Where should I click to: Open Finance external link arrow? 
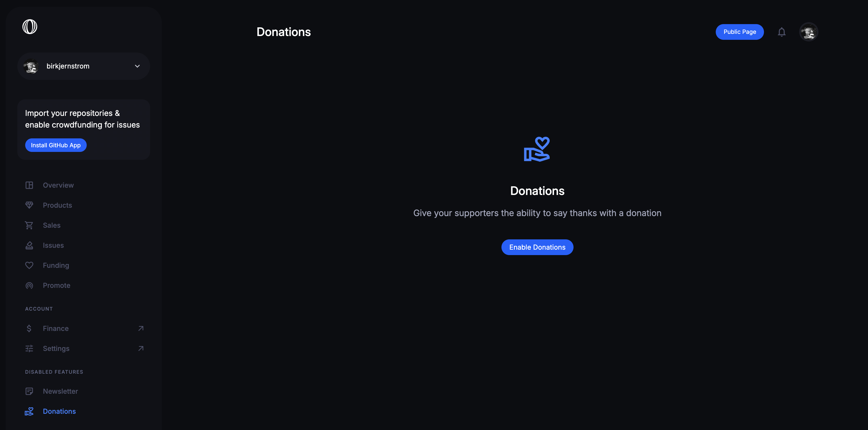coord(140,328)
